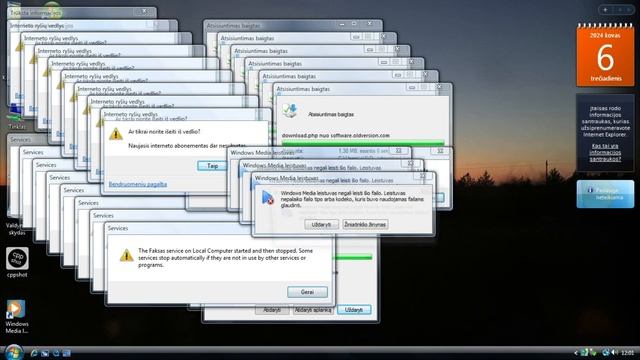Click 'The Faksas service on Local Computer' message
The height and width of the screenshot is (360, 640).
pyautogui.click(x=225, y=258)
